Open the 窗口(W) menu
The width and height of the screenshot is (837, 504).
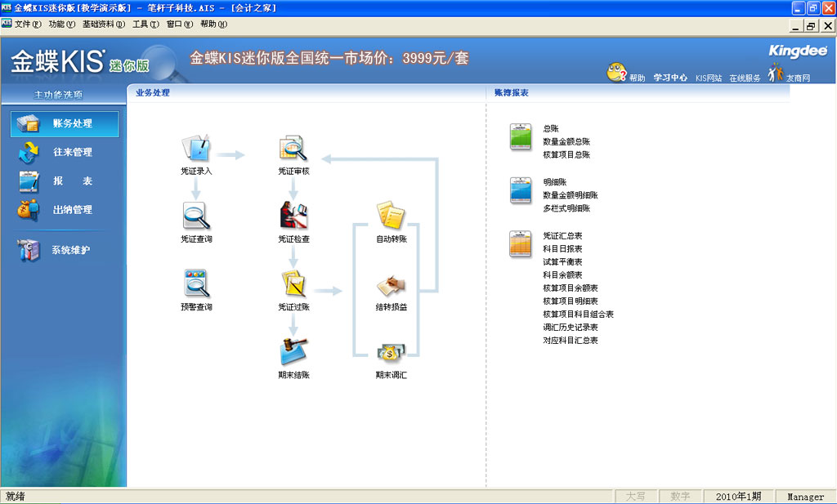pyautogui.click(x=180, y=24)
